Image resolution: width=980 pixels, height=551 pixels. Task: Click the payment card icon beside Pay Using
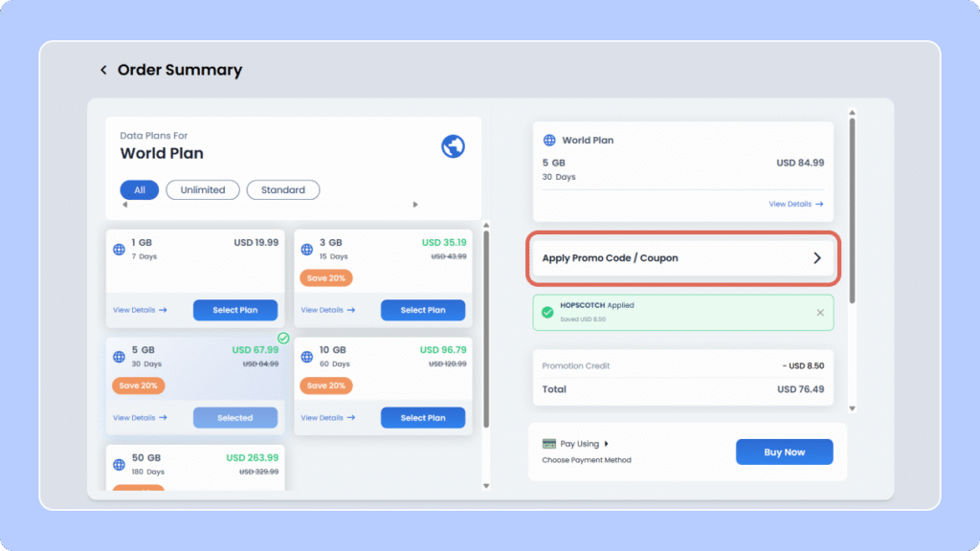click(x=549, y=444)
